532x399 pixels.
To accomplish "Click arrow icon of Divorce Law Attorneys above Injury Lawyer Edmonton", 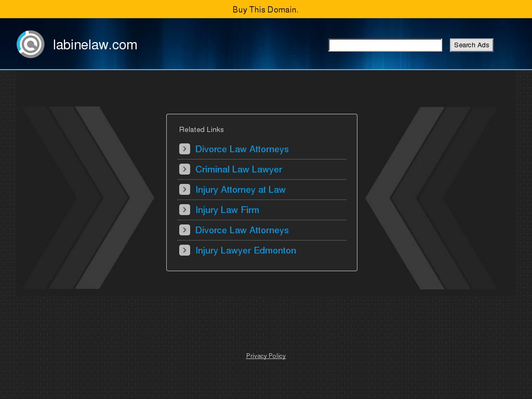I will [184, 230].
